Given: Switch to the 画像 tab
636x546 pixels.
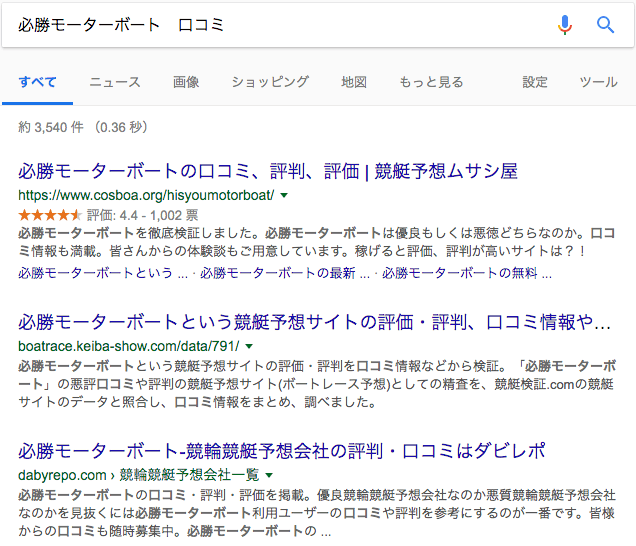Looking at the screenshot, I should tap(186, 82).
